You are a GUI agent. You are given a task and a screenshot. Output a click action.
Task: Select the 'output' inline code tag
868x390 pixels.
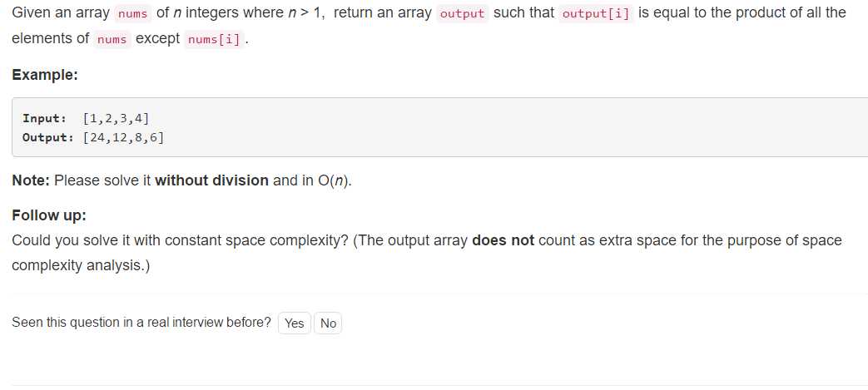[462, 14]
